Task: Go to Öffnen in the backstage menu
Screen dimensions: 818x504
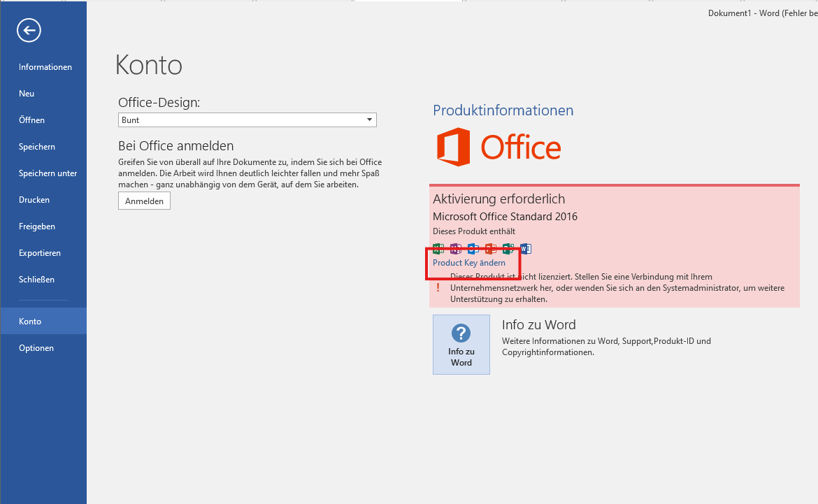Action: [31, 120]
